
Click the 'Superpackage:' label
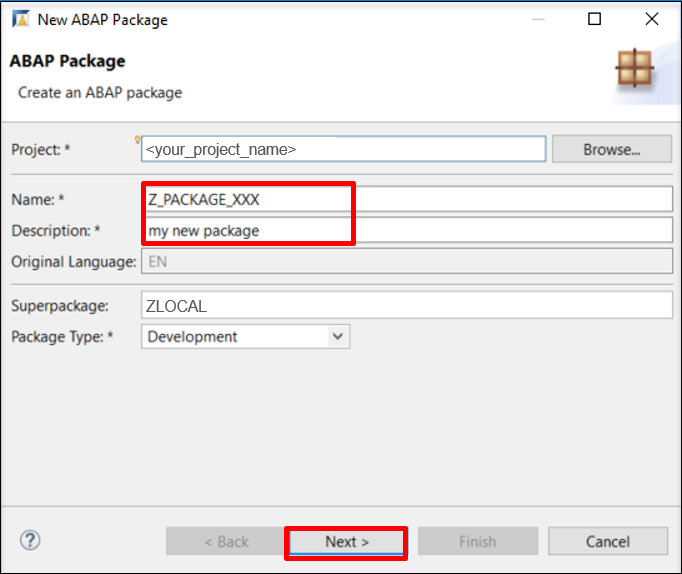coord(60,306)
